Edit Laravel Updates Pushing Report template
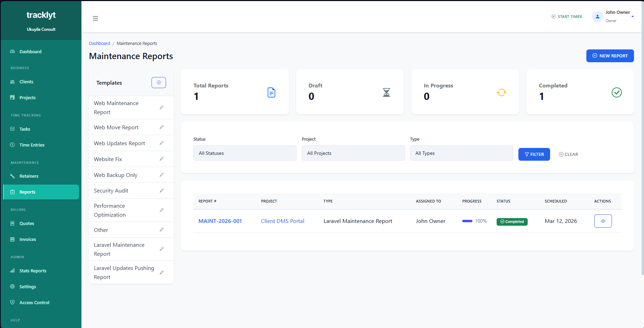The width and height of the screenshot is (644, 328). (162, 273)
